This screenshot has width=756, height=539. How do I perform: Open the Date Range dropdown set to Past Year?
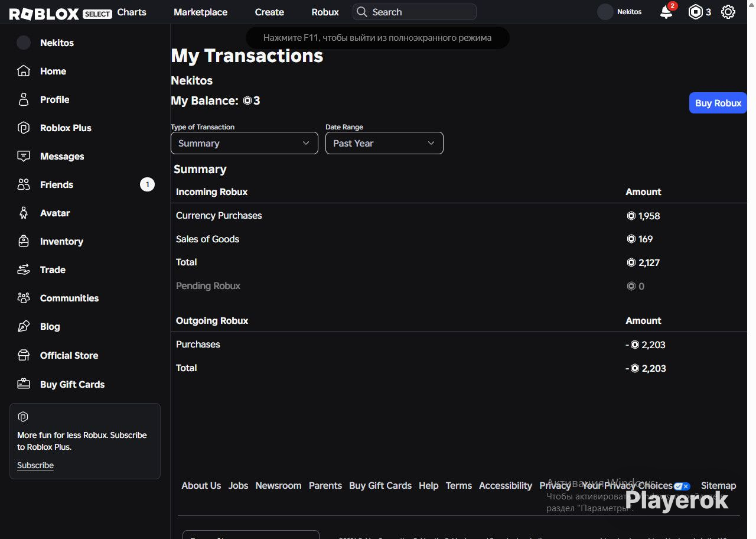(384, 143)
